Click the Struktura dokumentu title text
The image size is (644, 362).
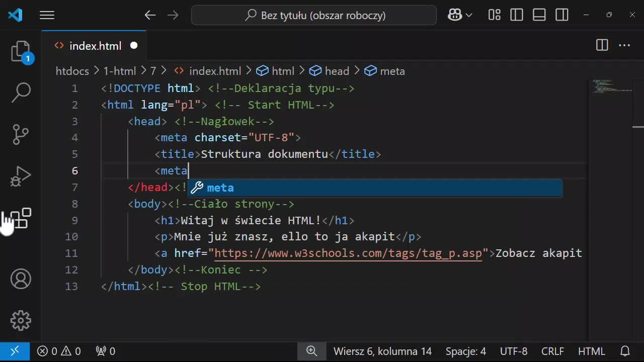click(265, 154)
